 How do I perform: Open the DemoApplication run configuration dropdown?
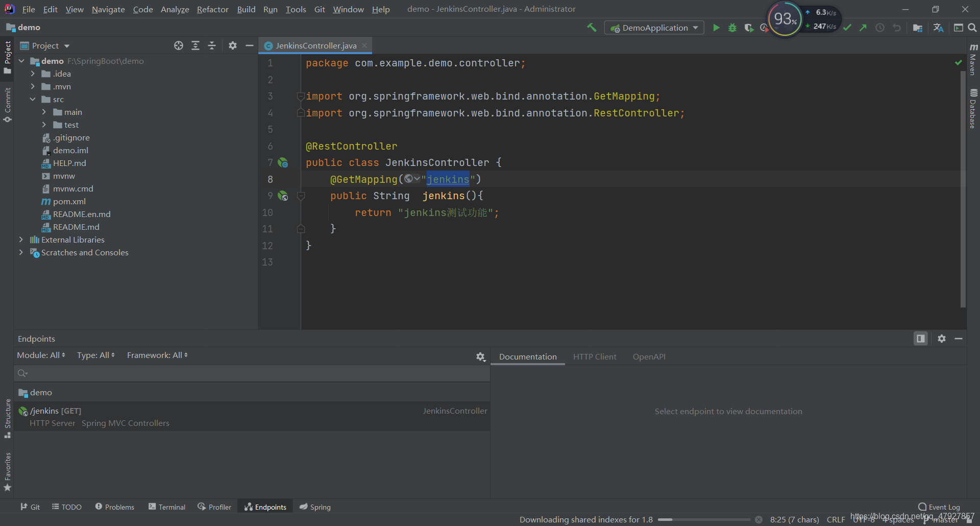pos(654,28)
